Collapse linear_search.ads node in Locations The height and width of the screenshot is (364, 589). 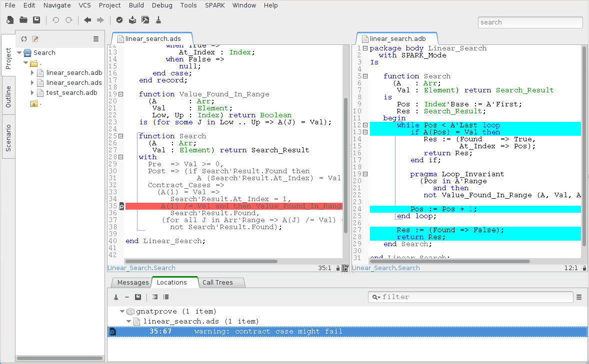point(129,321)
